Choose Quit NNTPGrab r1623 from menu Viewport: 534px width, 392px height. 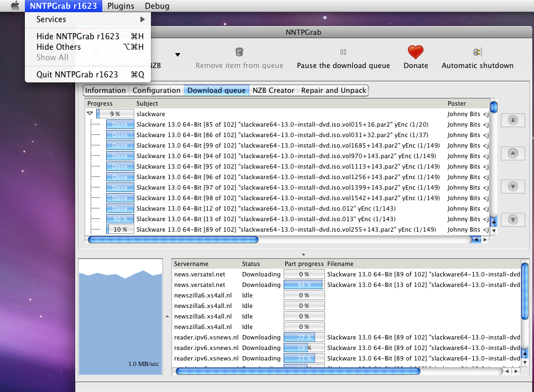click(77, 74)
